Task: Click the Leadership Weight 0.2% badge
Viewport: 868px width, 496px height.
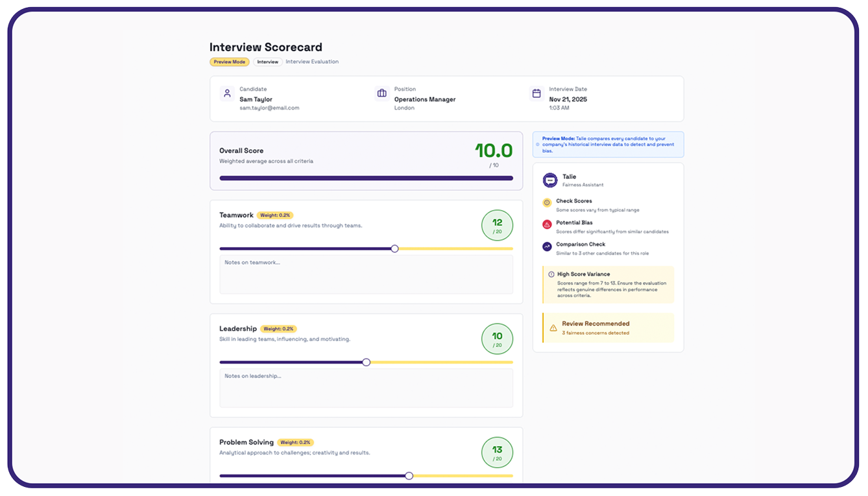Action: coord(278,329)
